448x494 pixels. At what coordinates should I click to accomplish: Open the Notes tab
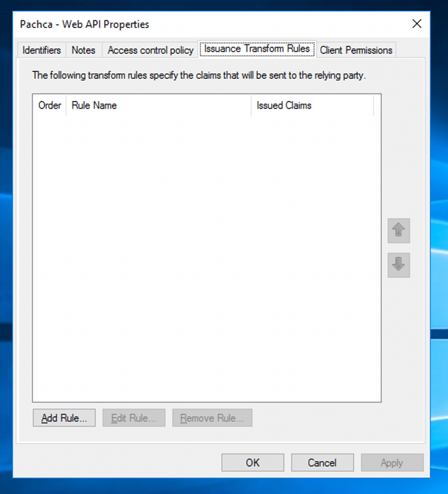click(x=83, y=50)
